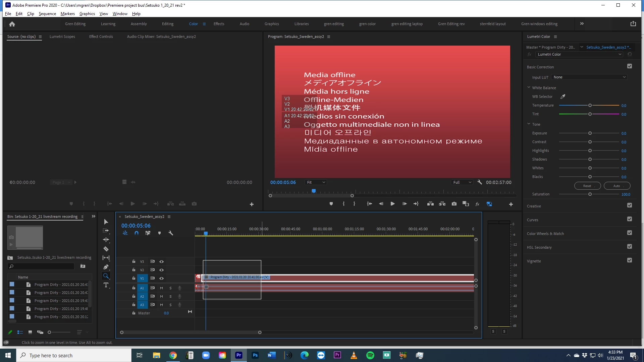Click the Reset tone button
The height and width of the screenshot is (362, 644).
tap(587, 186)
